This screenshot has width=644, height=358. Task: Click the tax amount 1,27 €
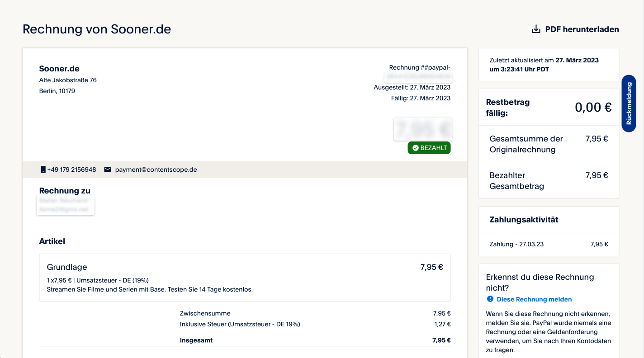443,324
